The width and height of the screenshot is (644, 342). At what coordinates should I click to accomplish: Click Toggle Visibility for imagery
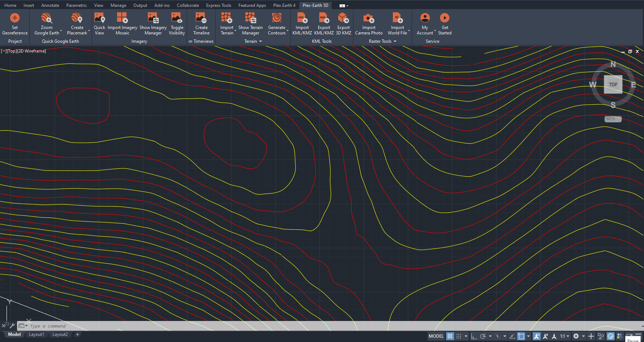[177, 24]
